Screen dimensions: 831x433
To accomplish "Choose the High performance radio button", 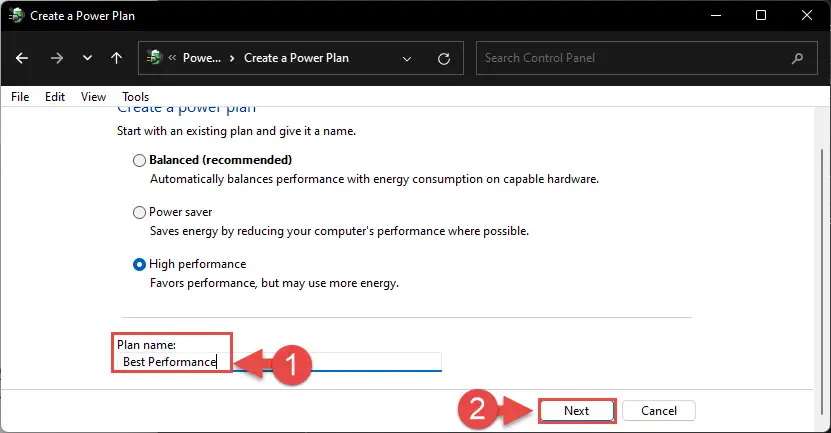I will click(139, 264).
